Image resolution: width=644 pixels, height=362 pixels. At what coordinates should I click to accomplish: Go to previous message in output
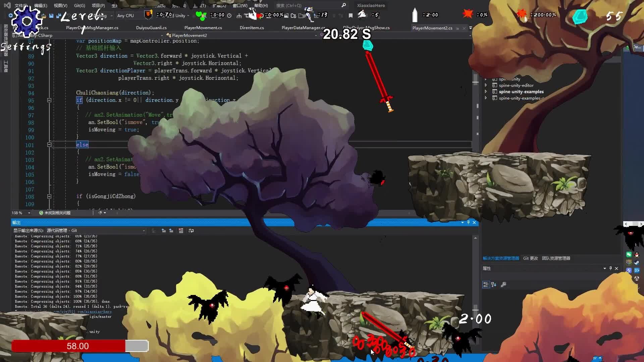[x=164, y=231]
